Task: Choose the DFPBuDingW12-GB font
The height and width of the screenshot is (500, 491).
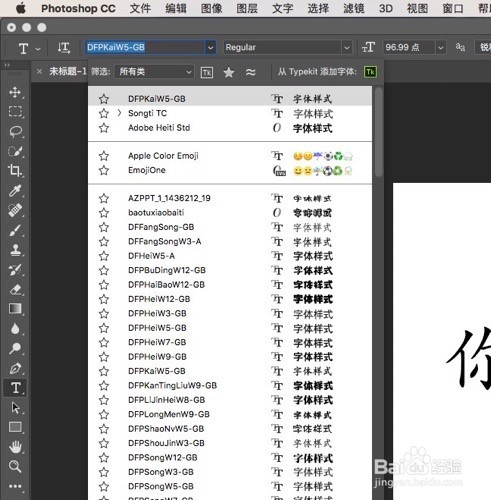Action: [x=230, y=270]
